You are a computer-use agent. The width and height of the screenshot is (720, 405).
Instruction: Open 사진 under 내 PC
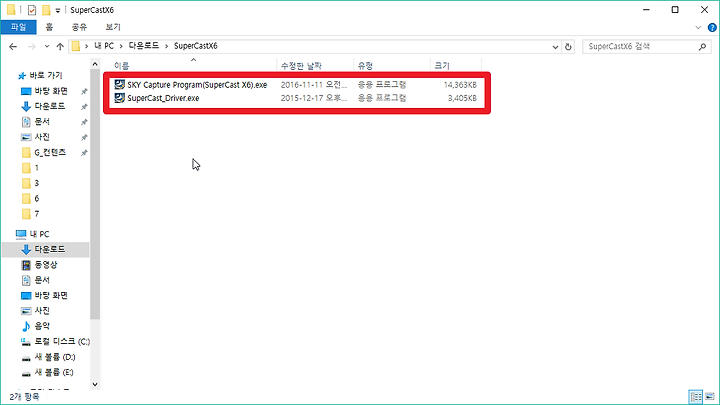point(42,311)
